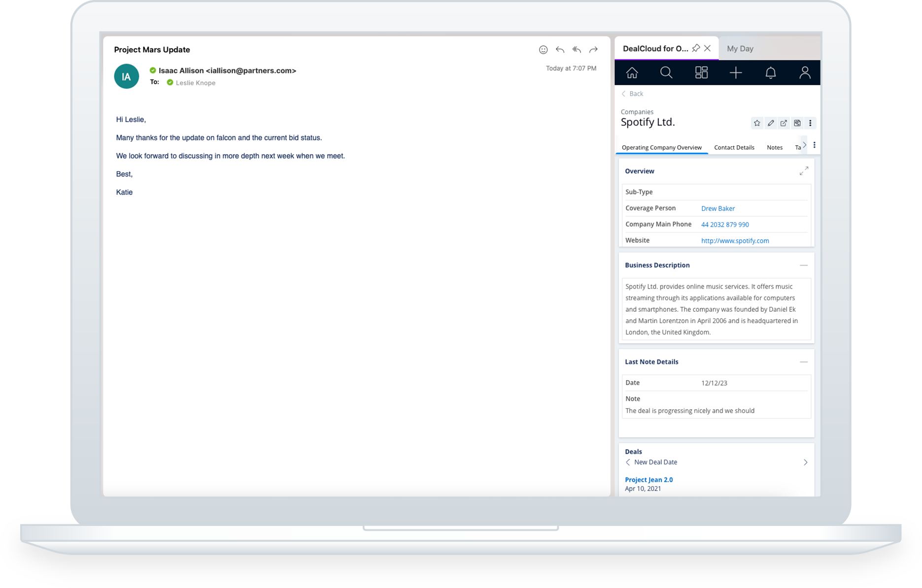
Task: Edit the Spotify Ltd. record with the pencil
Action: (771, 123)
